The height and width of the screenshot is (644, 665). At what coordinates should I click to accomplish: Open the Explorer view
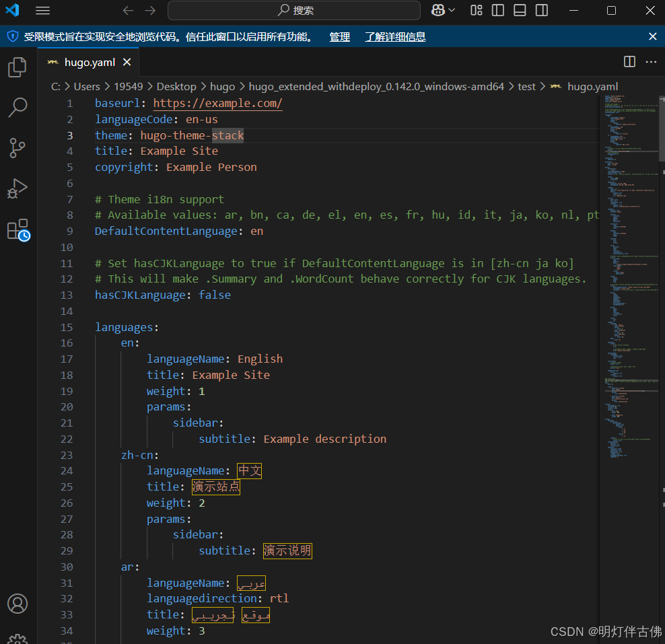point(17,67)
